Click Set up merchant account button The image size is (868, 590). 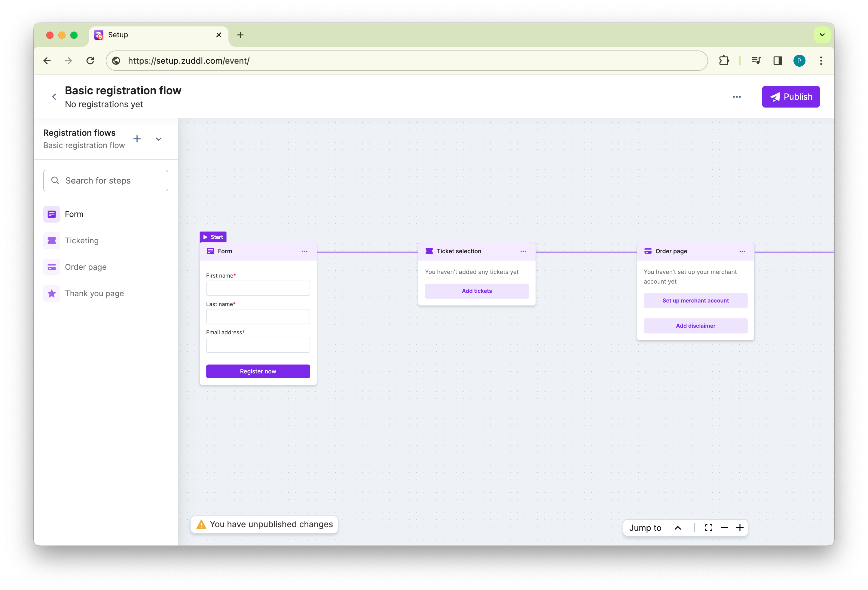[x=695, y=301]
